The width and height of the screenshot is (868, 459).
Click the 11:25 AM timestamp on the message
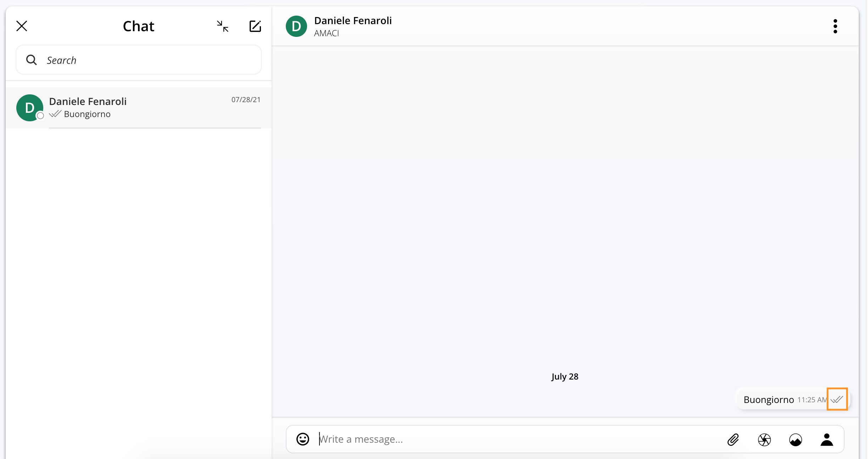click(x=812, y=400)
